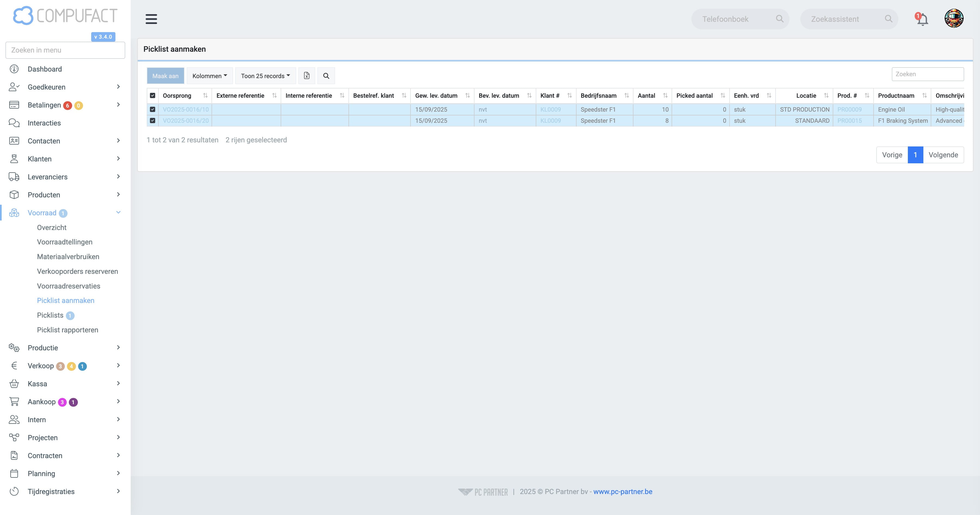Open the Kolommen dropdown

click(210, 76)
